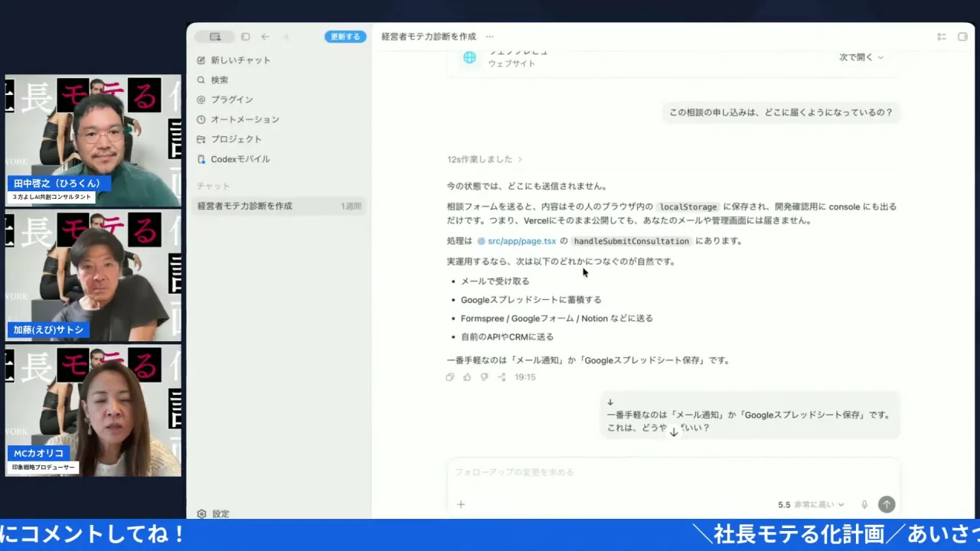This screenshot has height=551, width=980.
Task: Click the pill-shaped window mode button at top-left
Action: click(x=215, y=37)
